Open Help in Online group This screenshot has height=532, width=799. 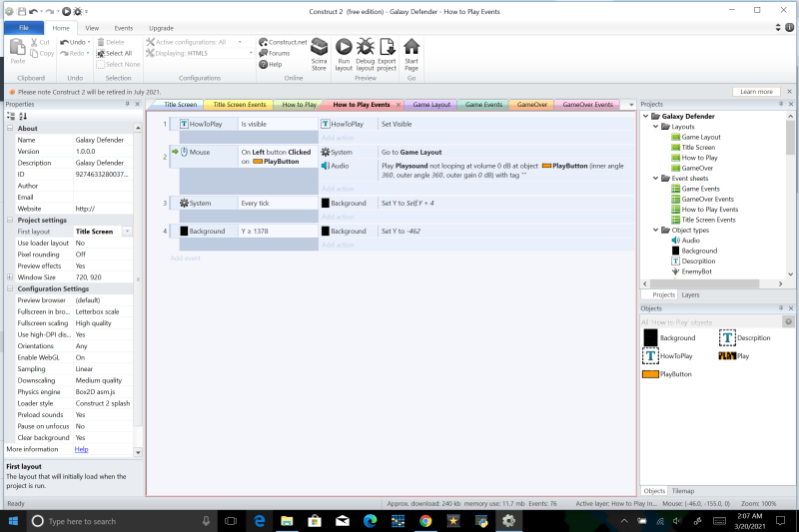(270, 64)
